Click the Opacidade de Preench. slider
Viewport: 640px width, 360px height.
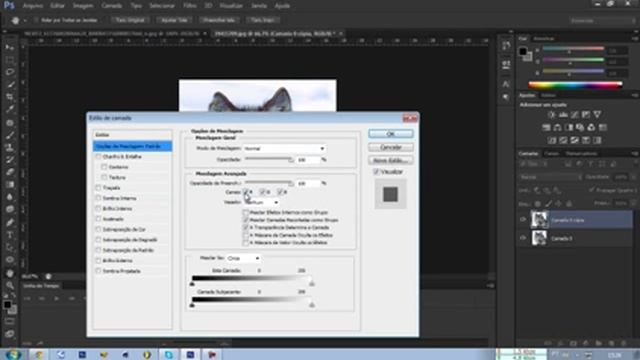pyautogui.click(x=269, y=183)
